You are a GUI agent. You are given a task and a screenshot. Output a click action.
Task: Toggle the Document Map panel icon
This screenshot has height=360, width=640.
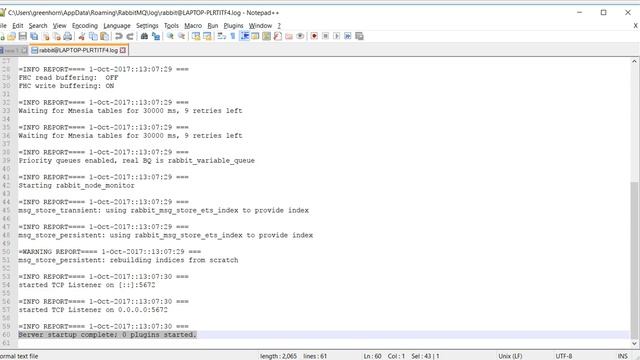(x=267, y=36)
